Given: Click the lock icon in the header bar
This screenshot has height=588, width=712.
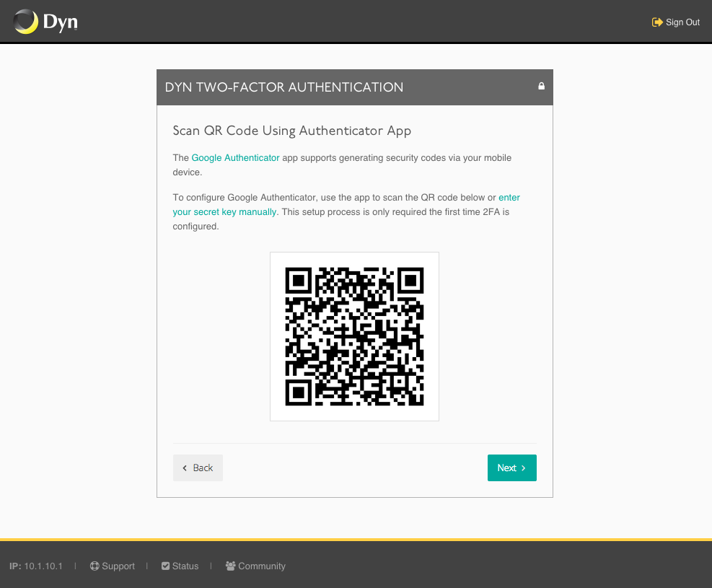Looking at the screenshot, I should pyautogui.click(x=541, y=86).
